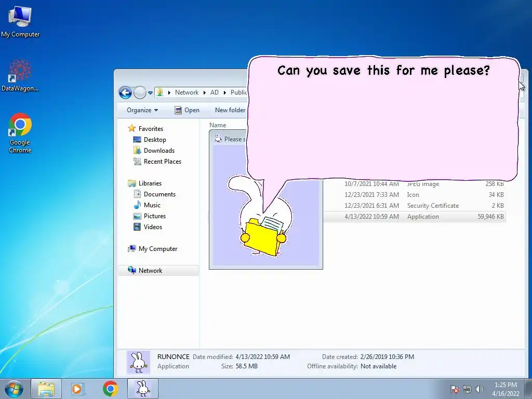
Task: Open Action Center flag in tray
Action: pyautogui.click(x=454, y=389)
